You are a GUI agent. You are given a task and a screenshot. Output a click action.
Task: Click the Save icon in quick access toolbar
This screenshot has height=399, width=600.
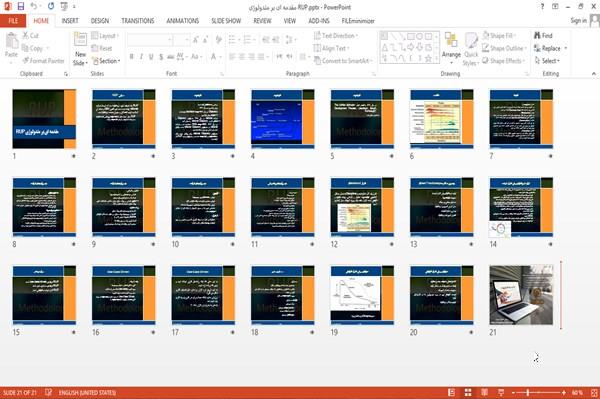click(21, 7)
